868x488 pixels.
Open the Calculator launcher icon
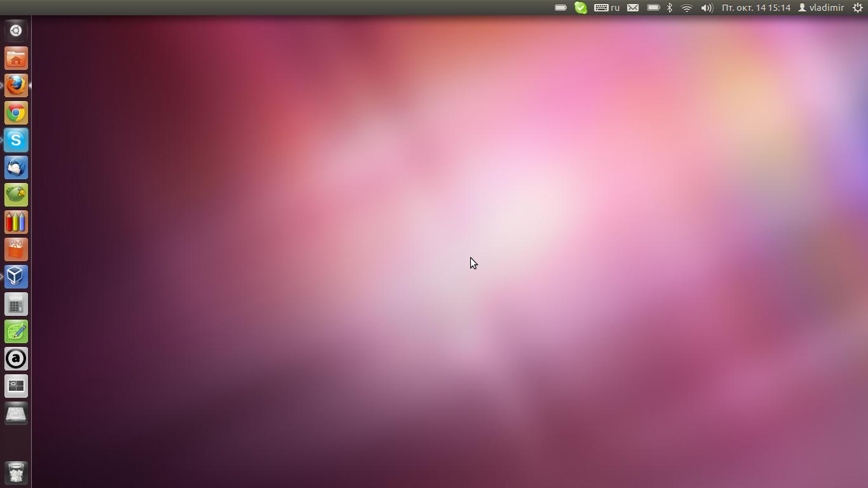16,304
